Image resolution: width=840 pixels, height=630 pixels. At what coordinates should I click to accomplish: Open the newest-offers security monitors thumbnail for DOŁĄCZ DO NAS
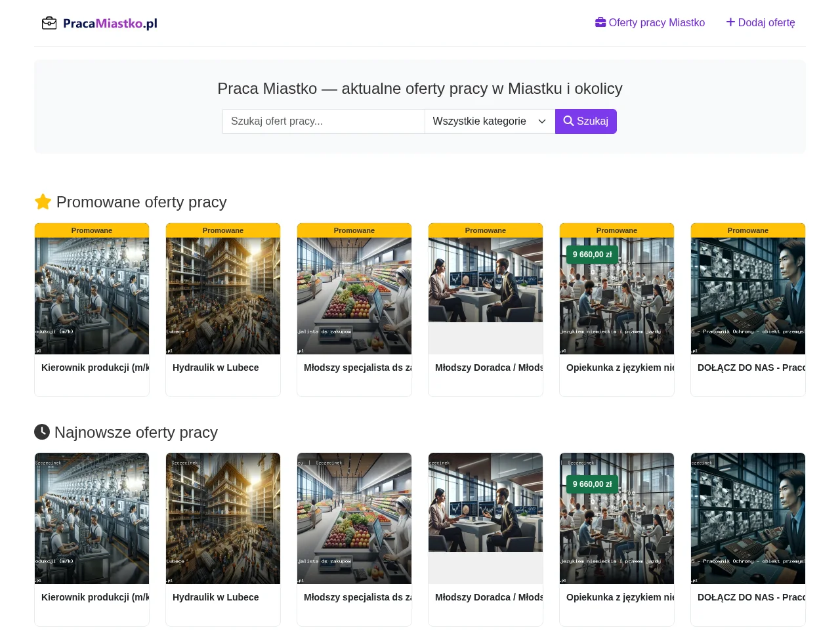tap(748, 518)
